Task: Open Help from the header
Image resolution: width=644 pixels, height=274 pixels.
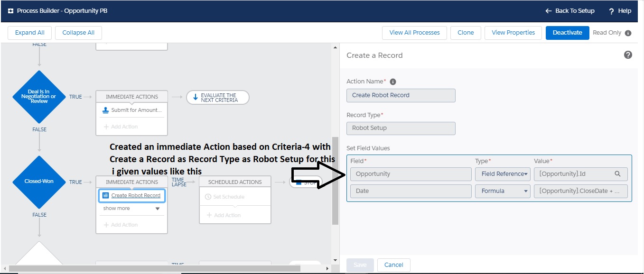Action: click(620, 10)
